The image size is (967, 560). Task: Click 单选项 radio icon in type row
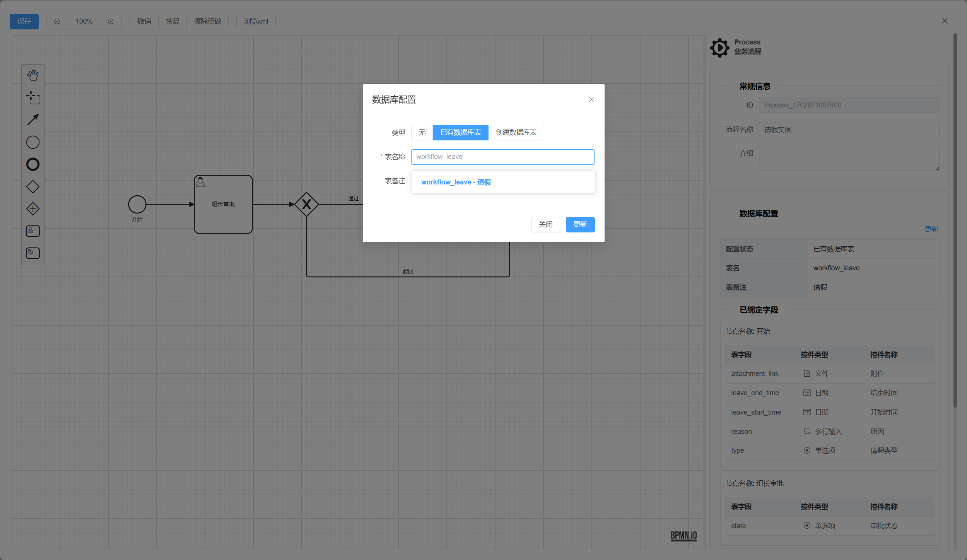click(x=807, y=451)
